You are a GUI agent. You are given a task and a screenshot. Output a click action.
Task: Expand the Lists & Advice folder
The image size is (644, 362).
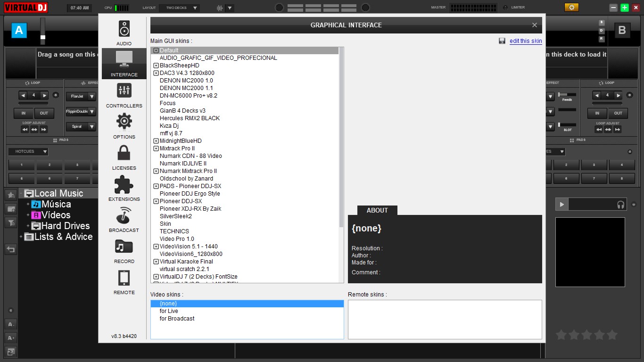click(x=21, y=237)
